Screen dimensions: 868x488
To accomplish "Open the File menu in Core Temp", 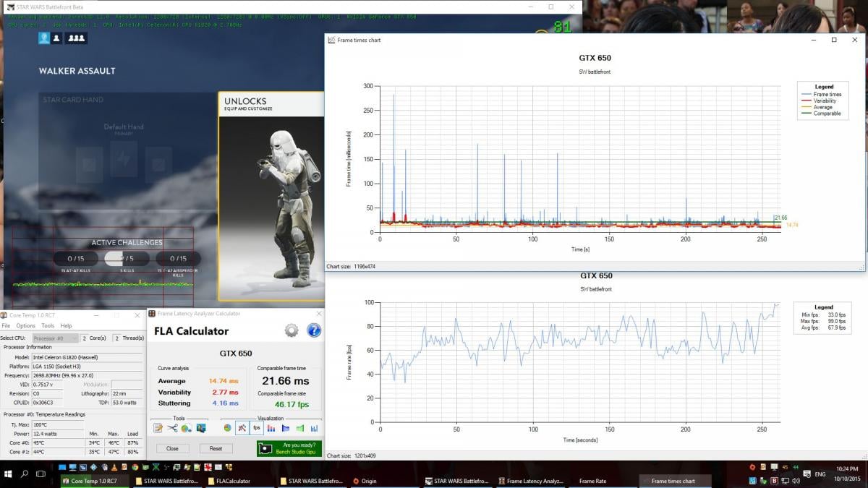I will pyautogui.click(x=6, y=326).
